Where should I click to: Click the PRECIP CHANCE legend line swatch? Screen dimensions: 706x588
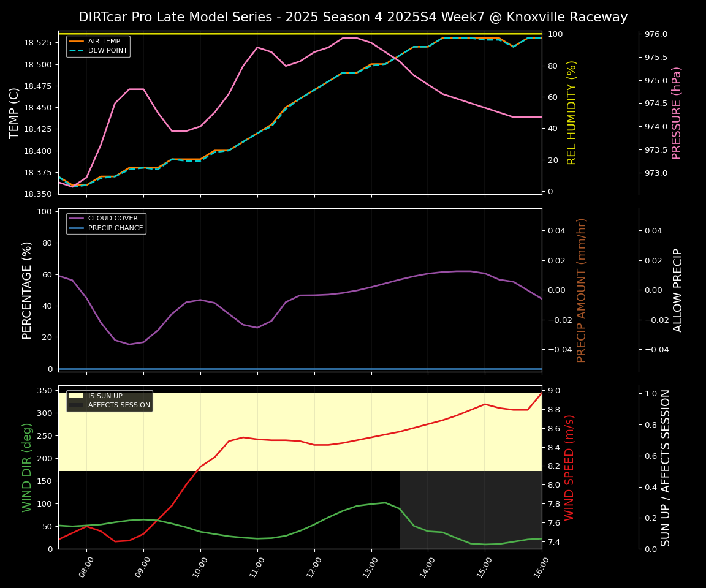click(x=78, y=228)
